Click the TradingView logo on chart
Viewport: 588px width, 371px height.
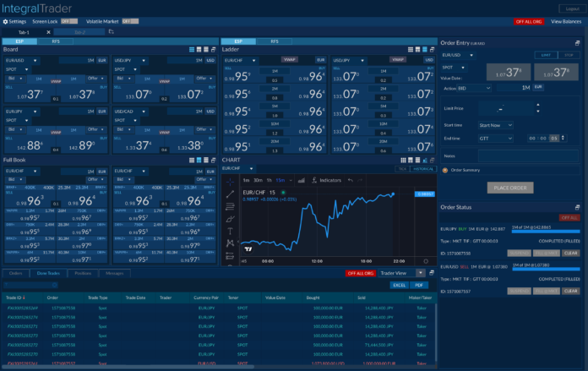click(x=248, y=249)
